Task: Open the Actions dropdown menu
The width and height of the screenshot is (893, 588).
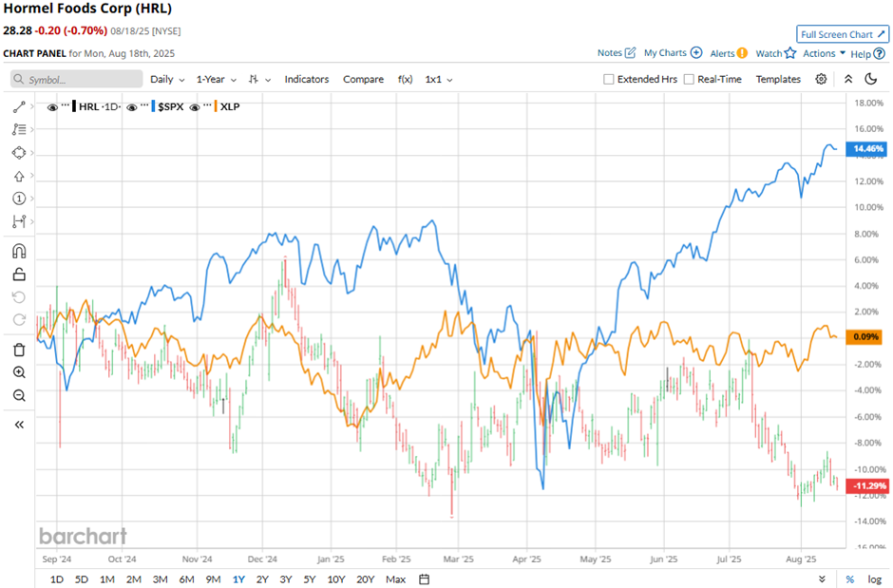Action: pyautogui.click(x=824, y=53)
